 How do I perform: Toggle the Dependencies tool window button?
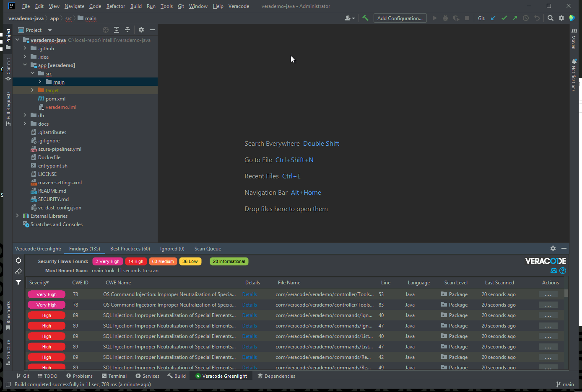[276, 376]
